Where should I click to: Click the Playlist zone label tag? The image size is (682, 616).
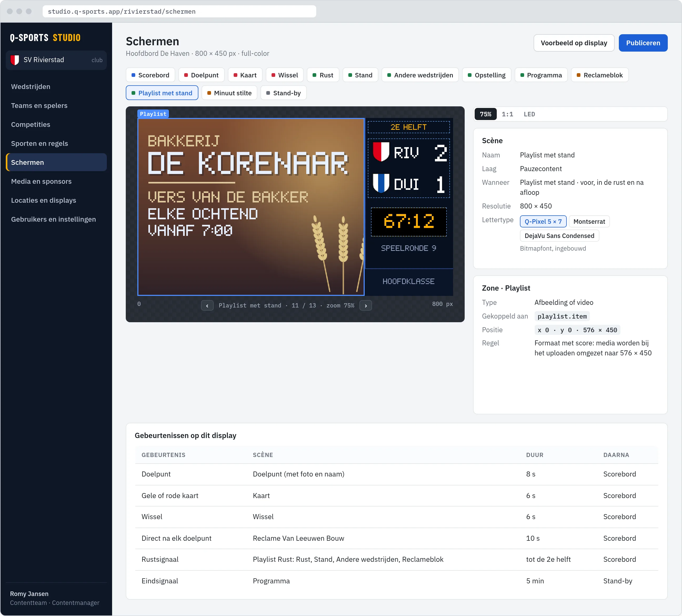(x=153, y=114)
